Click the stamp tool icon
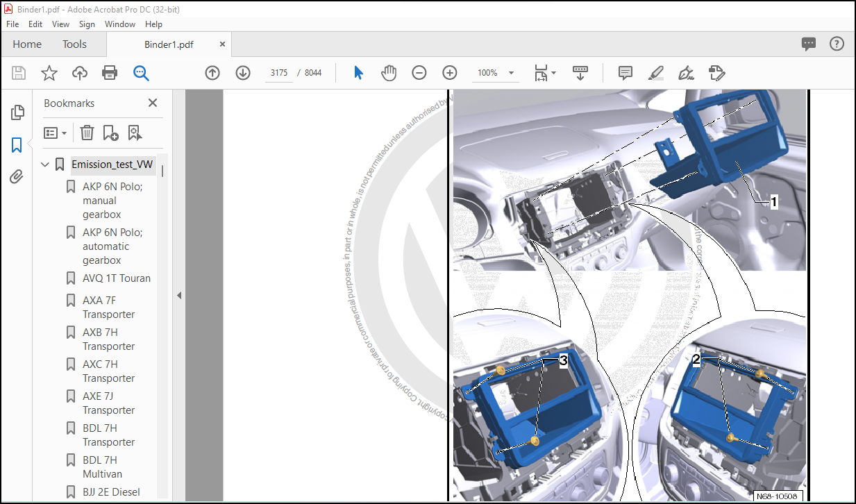Viewport: 856px width, 504px height. (717, 73)
